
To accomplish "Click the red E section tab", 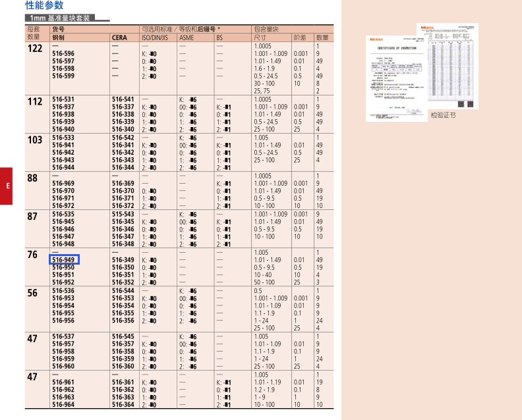I will pos(6,186).
